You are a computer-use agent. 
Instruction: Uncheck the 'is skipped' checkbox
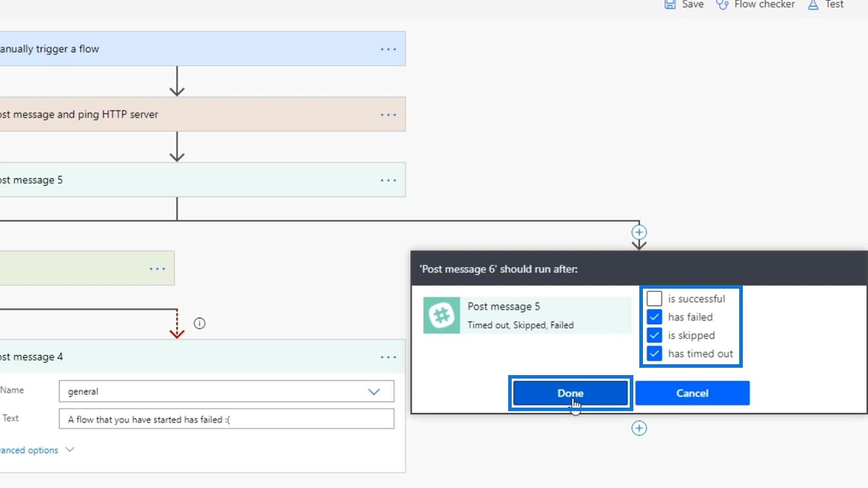654,336
